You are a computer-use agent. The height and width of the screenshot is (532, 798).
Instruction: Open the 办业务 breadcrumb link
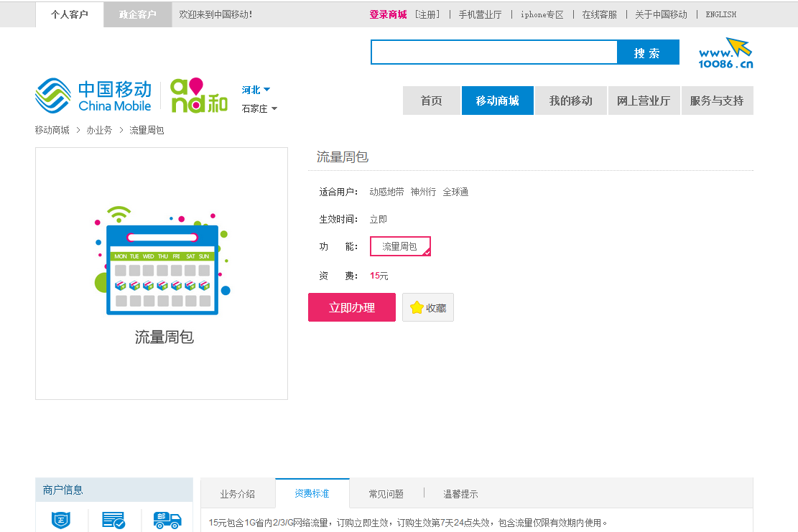coord(99,130)
